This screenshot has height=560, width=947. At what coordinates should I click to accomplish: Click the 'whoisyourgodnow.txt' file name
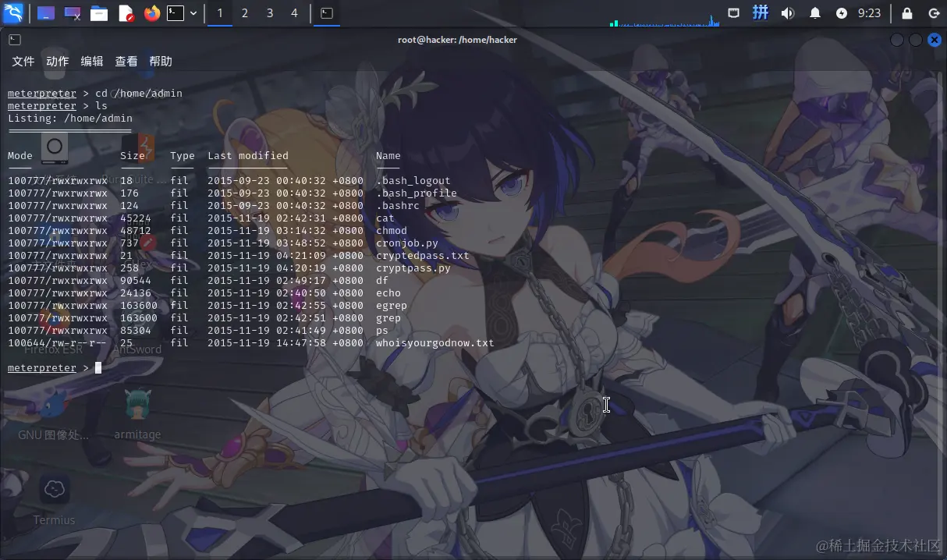pos(435,343)
